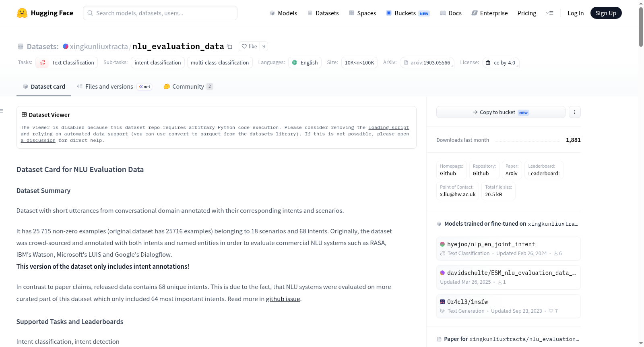This screenshot has height=347, width=644.
Task: Focus the search models input field
Action: 160,13
